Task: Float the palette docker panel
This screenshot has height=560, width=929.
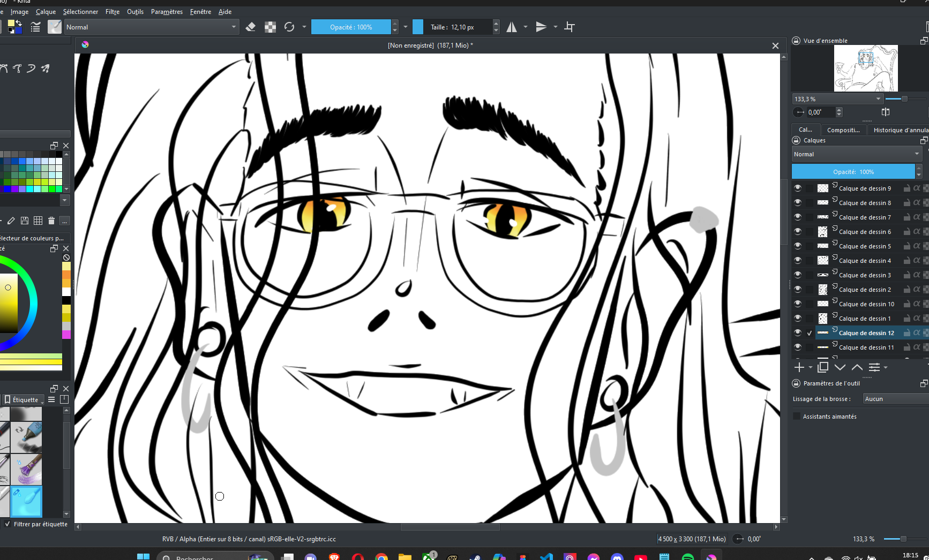Action: (x=54, y=146)
